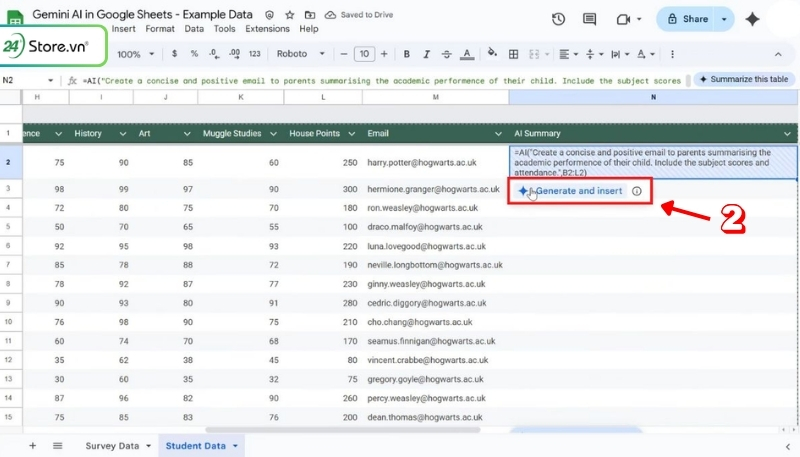This screenshot has width=800, height=457.
Task: Open text wrapping options
Action: pos(620,54)
